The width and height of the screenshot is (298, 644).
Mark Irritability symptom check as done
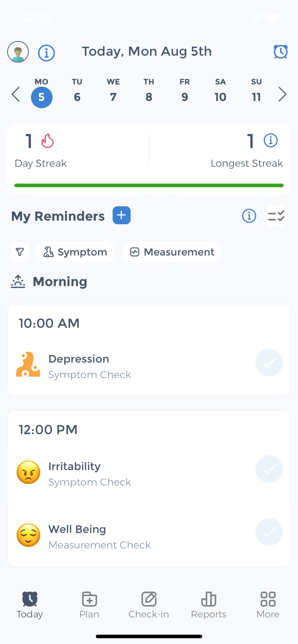269,469
